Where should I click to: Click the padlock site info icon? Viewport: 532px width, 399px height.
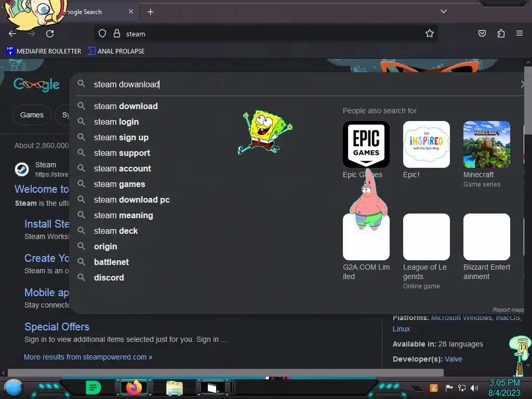coord(117,34)
